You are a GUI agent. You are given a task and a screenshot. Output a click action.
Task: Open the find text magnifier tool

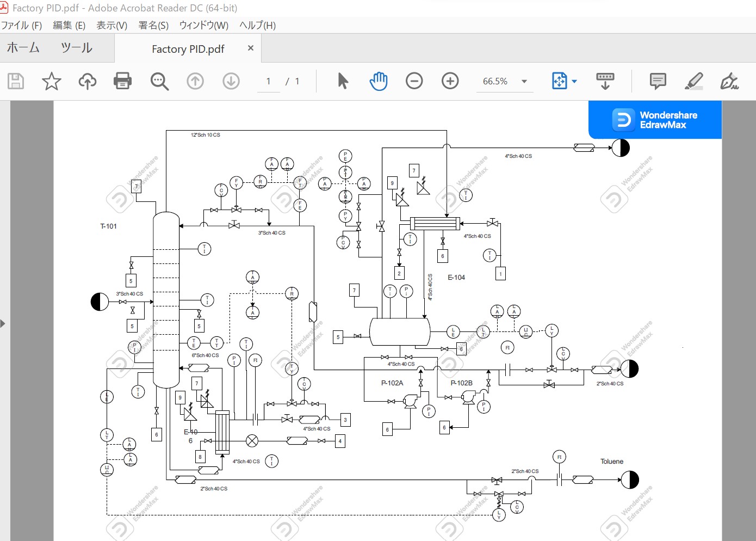click(159, 81)
